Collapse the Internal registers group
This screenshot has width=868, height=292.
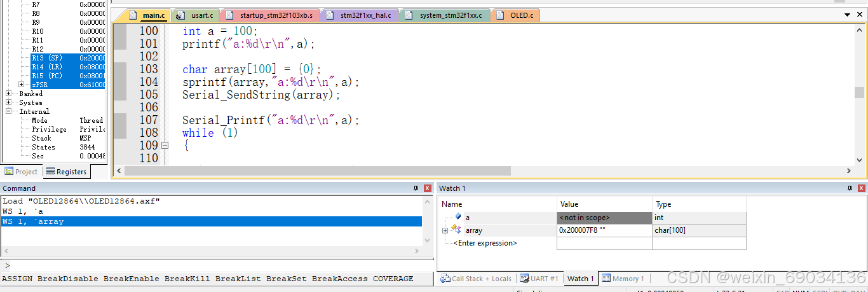click(9, 111)
